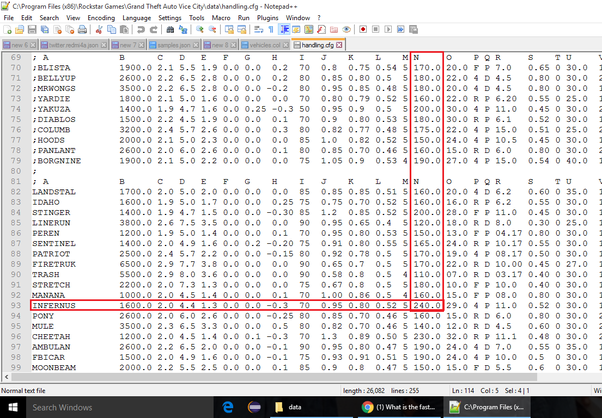Play back the recorded macro
Image resolution: width=602 pixels, height=418 pixels.
[388, 30]
